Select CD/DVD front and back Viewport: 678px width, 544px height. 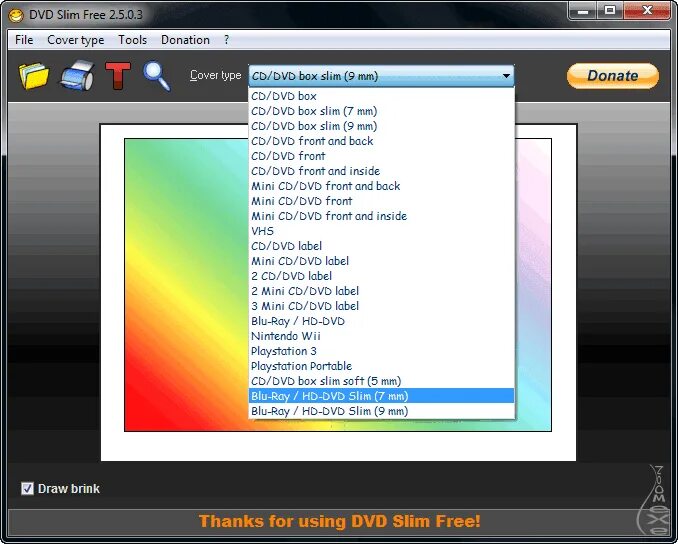coord(381,141)
